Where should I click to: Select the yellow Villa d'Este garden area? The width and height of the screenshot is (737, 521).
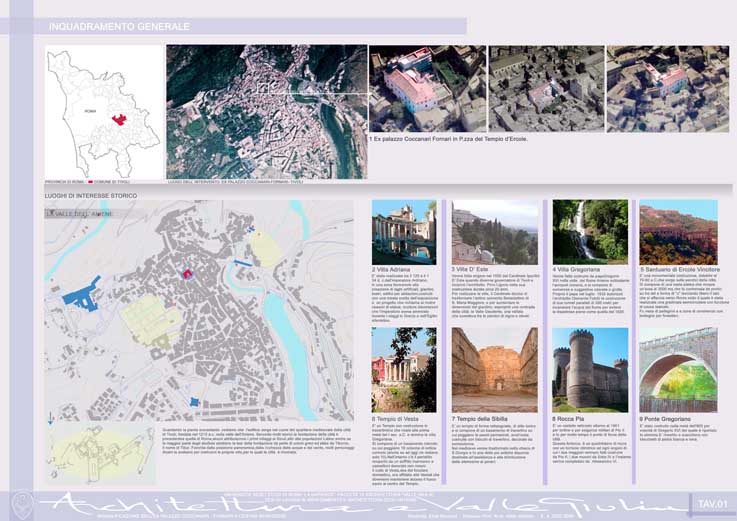[153, 322]
